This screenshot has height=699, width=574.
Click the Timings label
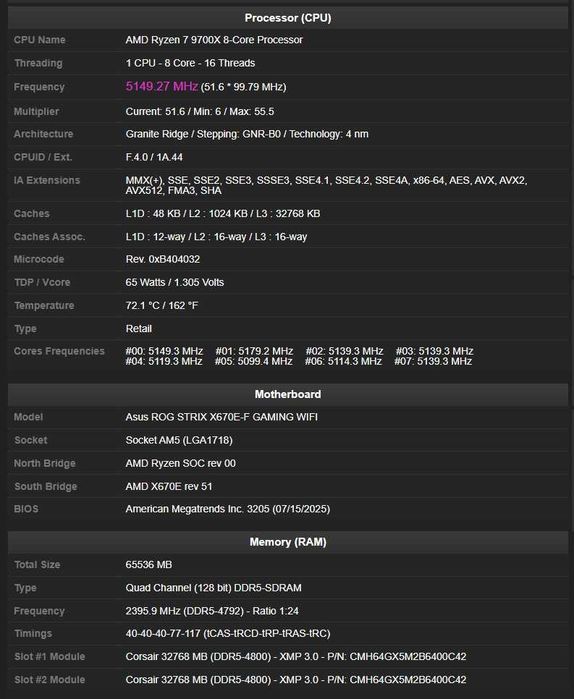point(33,633)
